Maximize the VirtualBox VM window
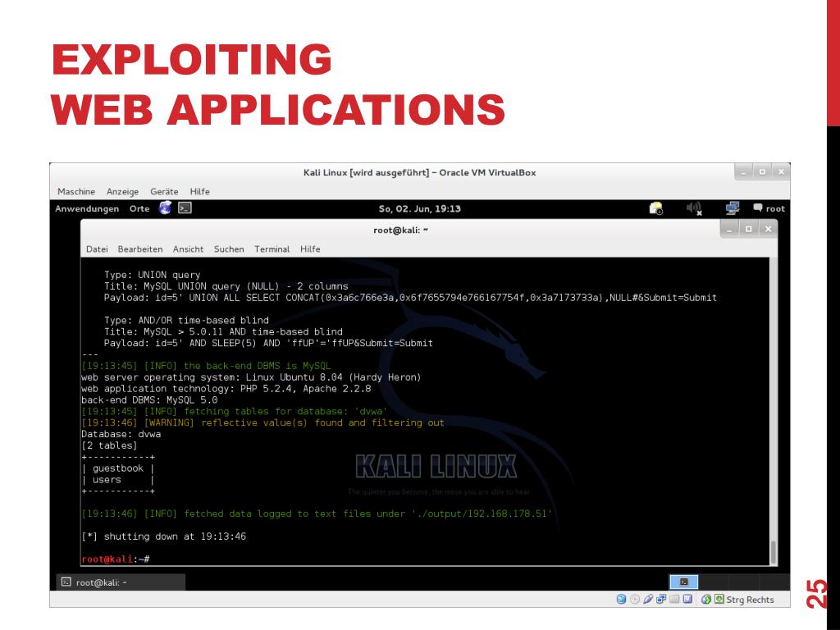The width and height of the screenshot is (840, 630). coord(762,172)
